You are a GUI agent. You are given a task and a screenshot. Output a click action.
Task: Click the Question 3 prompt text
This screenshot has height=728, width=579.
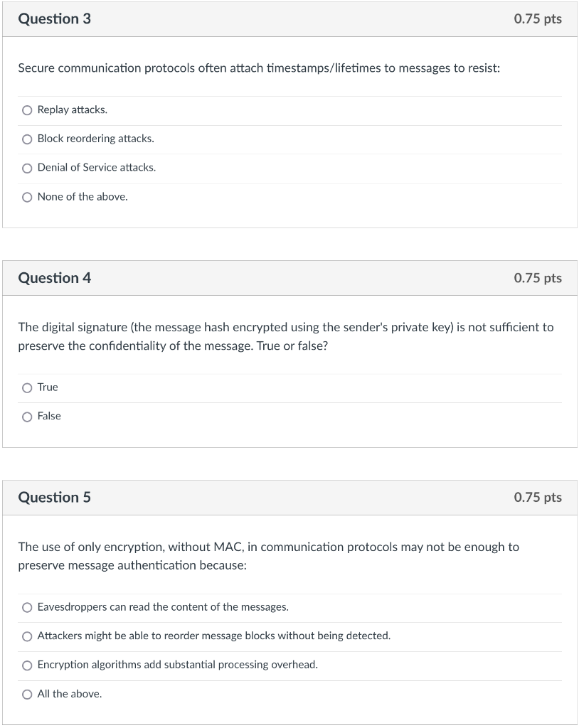[x=259, y=68]
